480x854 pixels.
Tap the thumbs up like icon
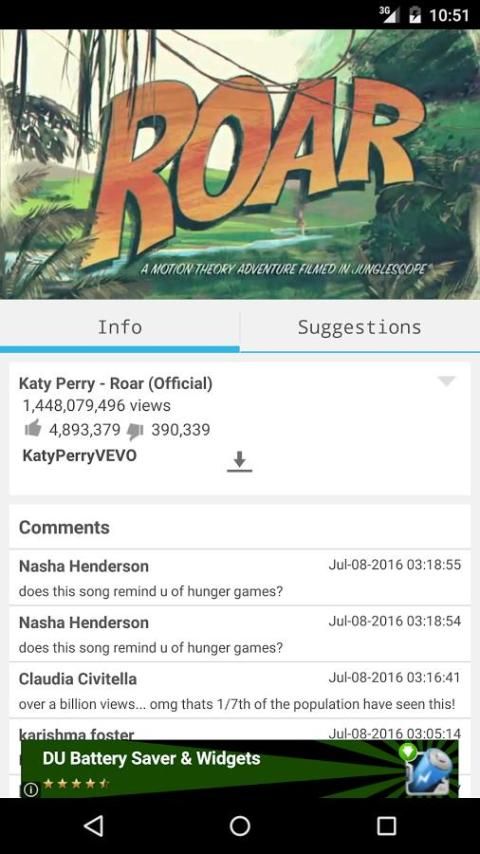(33, 429)
